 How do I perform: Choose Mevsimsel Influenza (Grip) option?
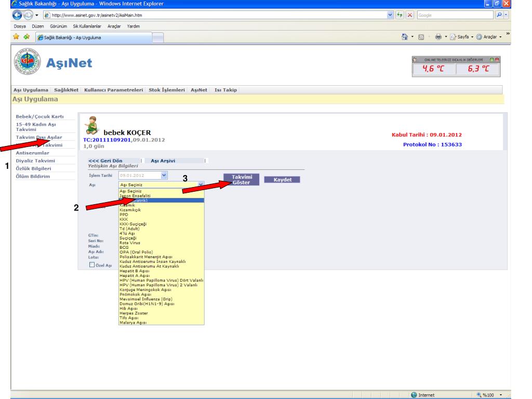click(161, 299)
